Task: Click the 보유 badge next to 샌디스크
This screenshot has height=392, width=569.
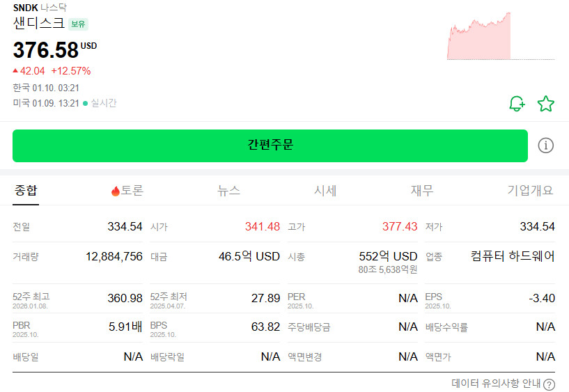Action: point(78,24)
